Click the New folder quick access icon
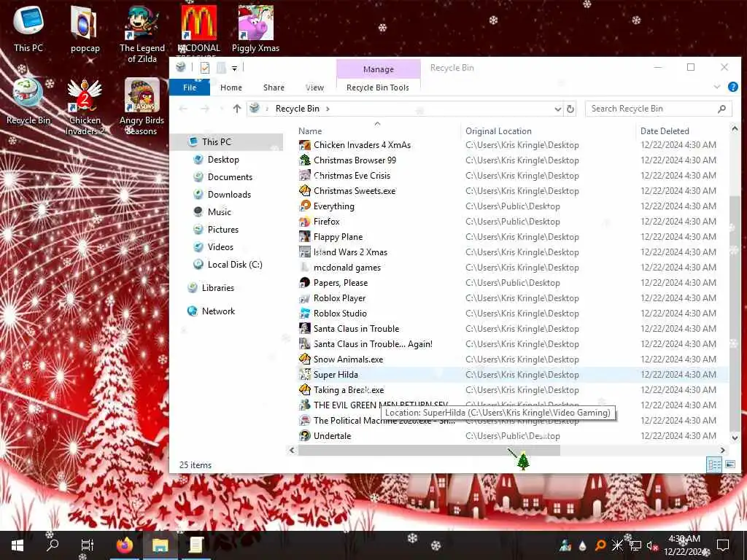747x560 pixels. click(221, 68)
